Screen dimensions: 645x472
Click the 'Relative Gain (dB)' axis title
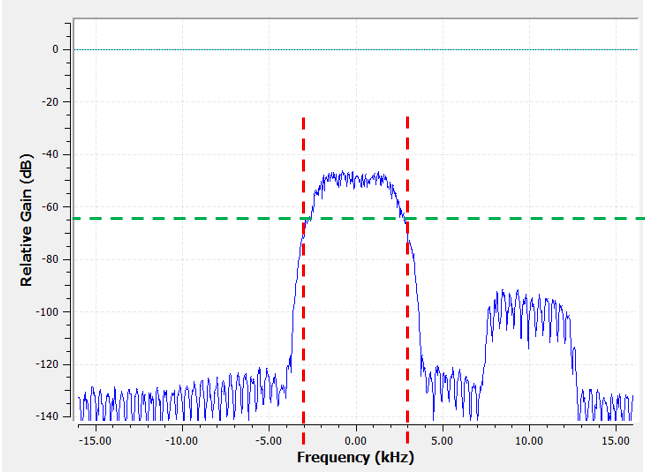pyautogui.click(x=26, y=218)
